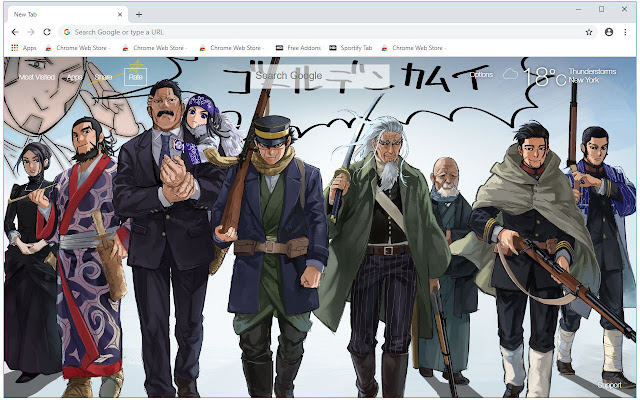Viewport: 640px width, 400px height.
Task: Open the third Chrome Web Store bookmark
Action: point(231,48)
